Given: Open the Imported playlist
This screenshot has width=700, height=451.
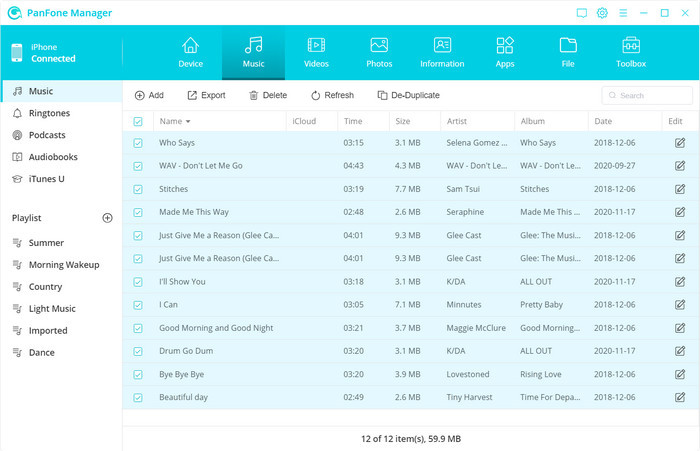Looking at the screenshot, I should tap(61, 330).
